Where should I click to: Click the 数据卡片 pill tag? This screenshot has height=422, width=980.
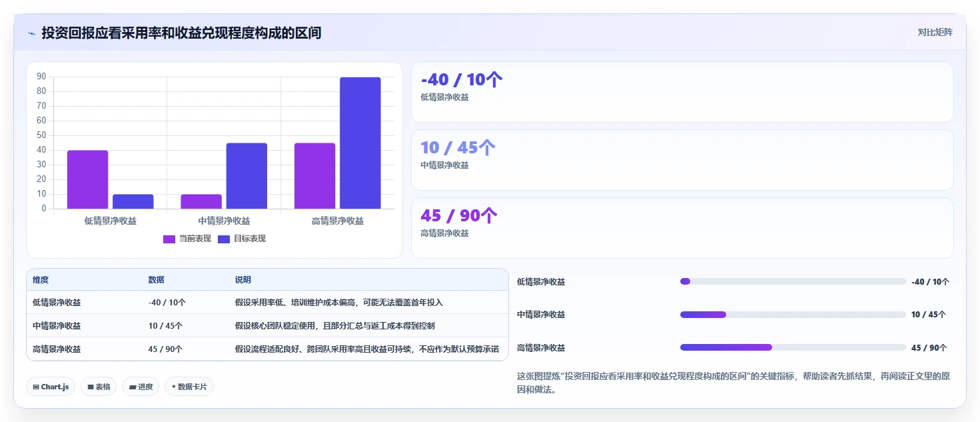point(189,387)
